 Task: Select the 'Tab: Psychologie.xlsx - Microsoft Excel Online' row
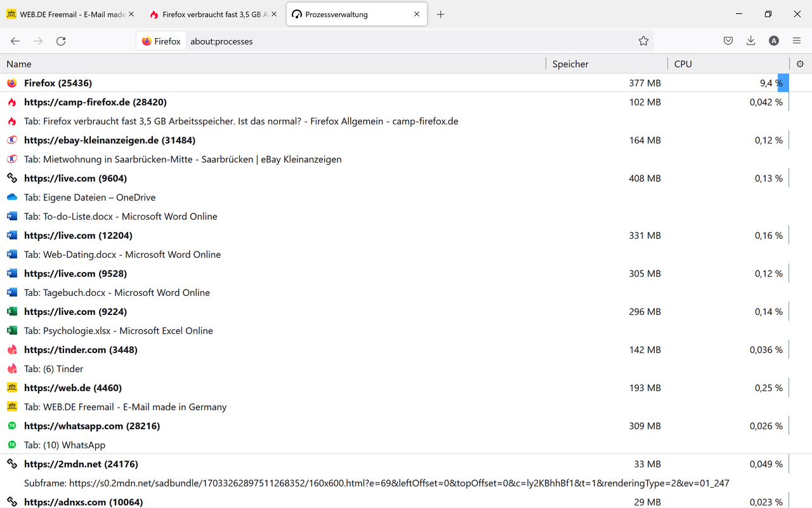pyautogui.click(x=406, y=331)
